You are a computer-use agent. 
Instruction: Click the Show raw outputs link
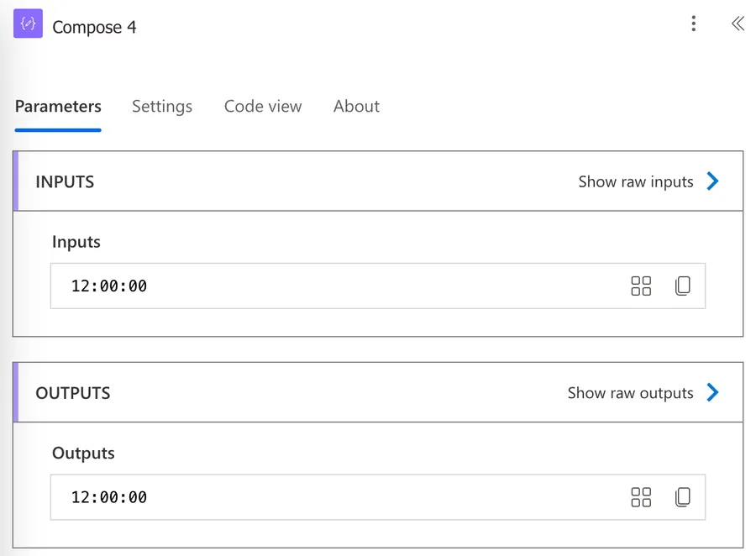click(x=630, y=393)
